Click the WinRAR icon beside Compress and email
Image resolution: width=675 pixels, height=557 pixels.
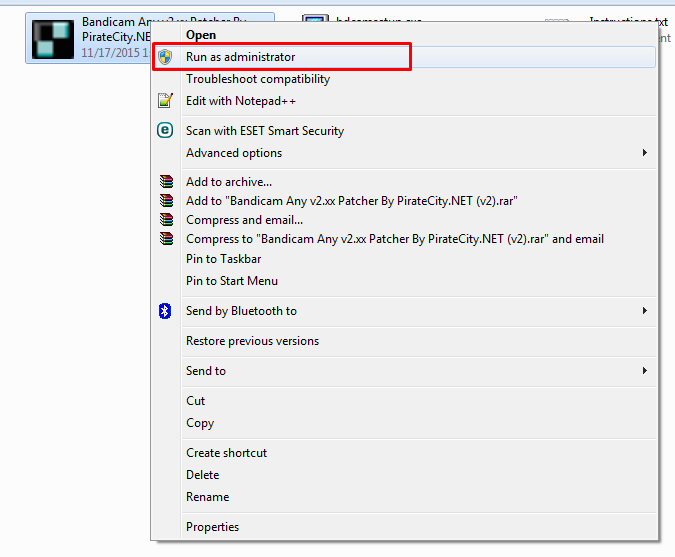tap(166, 220)
